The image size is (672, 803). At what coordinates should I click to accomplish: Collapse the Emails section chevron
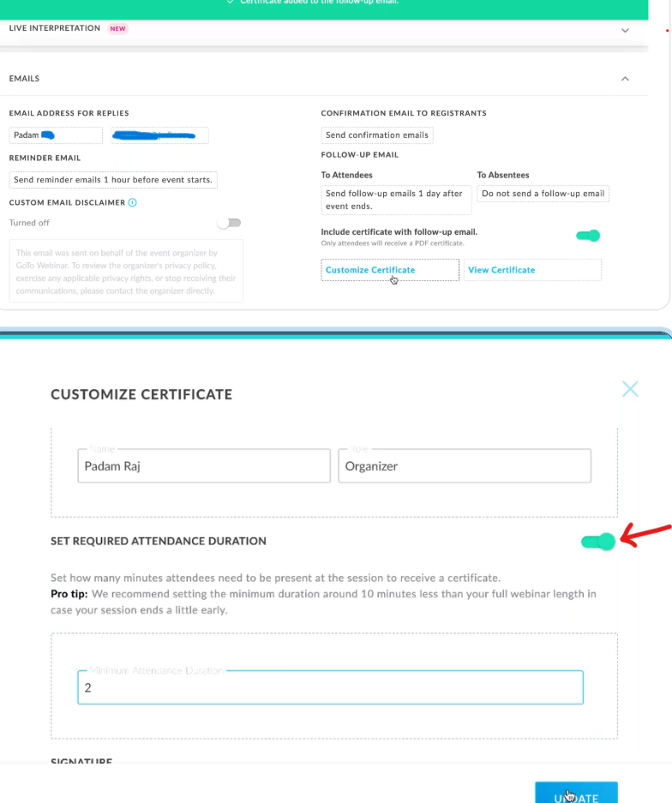tap(625, 79)
